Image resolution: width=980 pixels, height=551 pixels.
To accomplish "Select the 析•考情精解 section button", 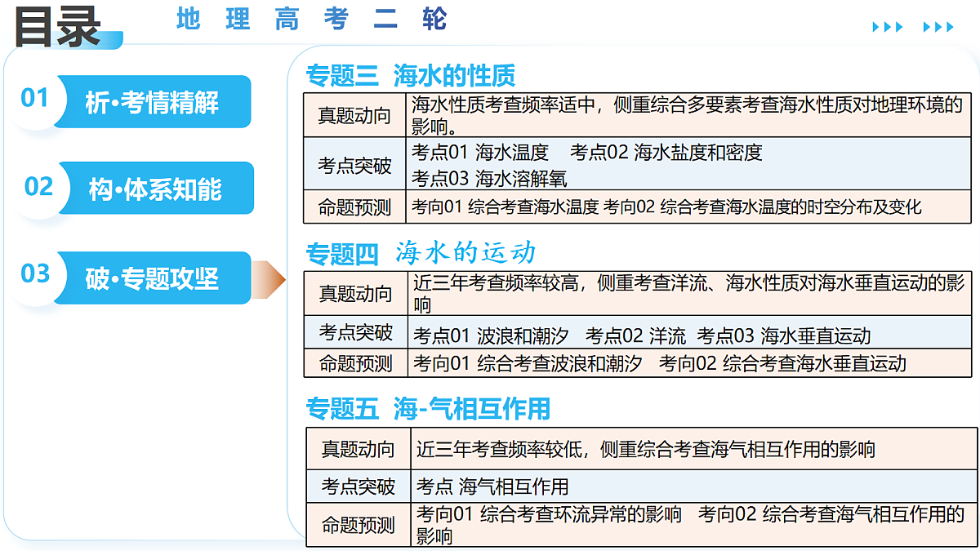I will tap(152, 101).
